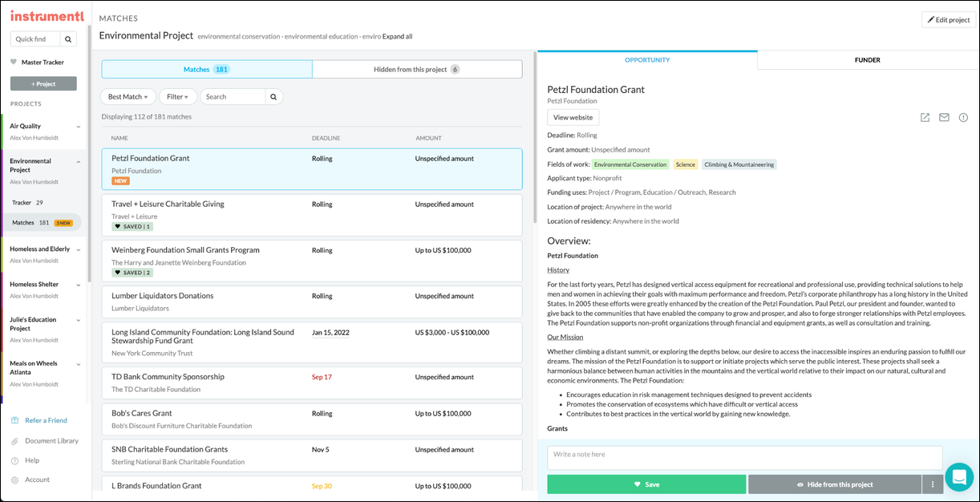Click Expand all project keywords
The height and width of the screenshot is (502, 980).
click(x=398, y=36)
